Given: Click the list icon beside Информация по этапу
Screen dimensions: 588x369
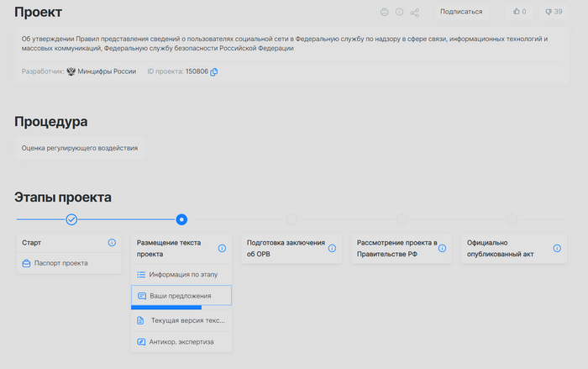Looking at the screenshot, I should [141, 274].
